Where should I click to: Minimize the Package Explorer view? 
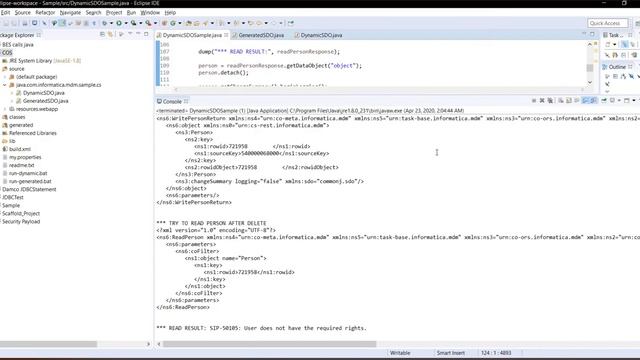click(x=138, y=34)
